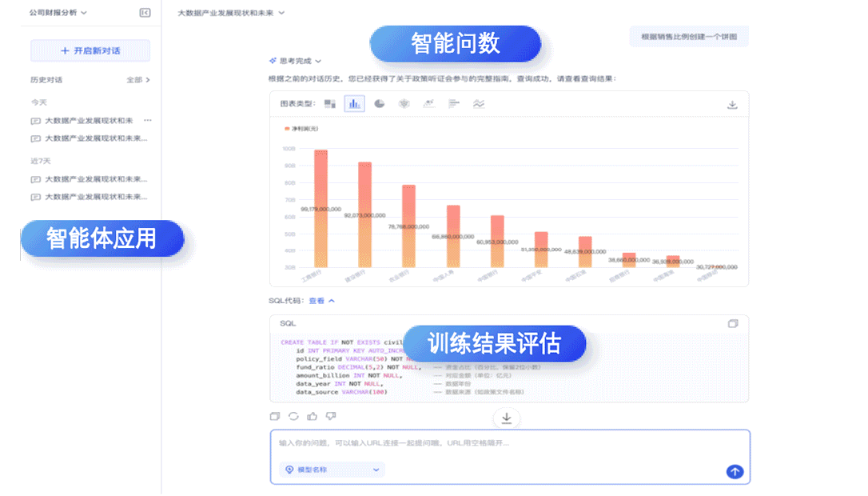This screenshot has width=868, height=496.
Task: Select the horizontal bar chart icon
Action: pyautogui.click(x=454, y=104)
